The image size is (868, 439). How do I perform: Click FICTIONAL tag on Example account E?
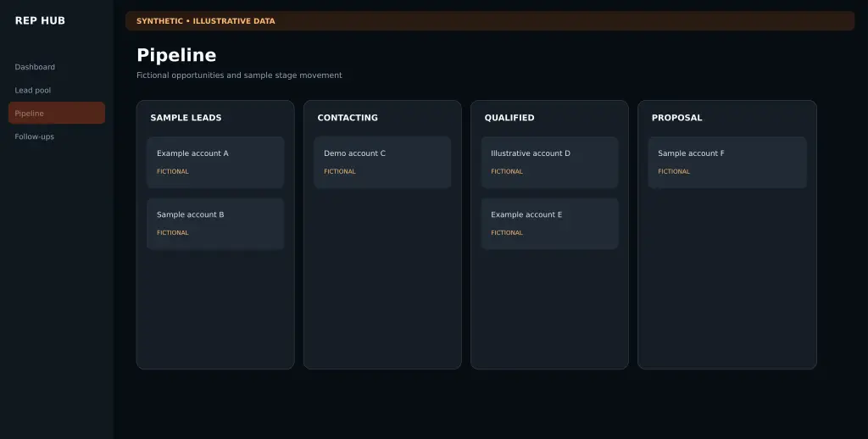(507, 233)
